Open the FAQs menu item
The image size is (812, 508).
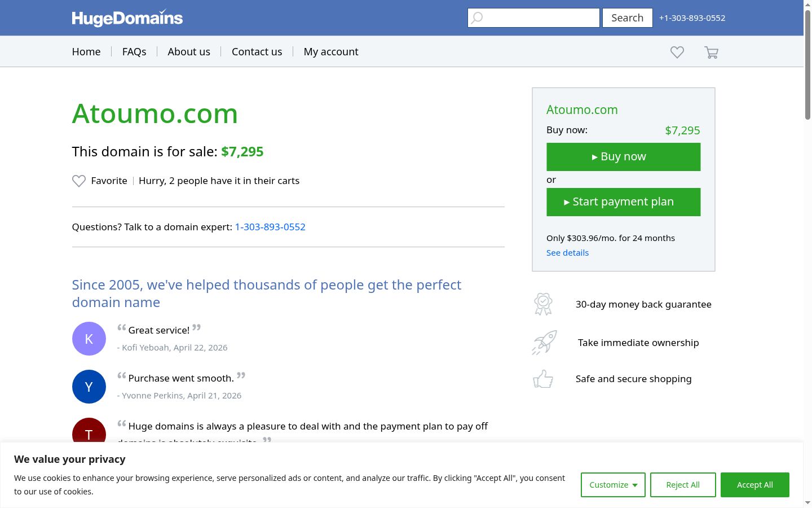(x=134, y=52)
